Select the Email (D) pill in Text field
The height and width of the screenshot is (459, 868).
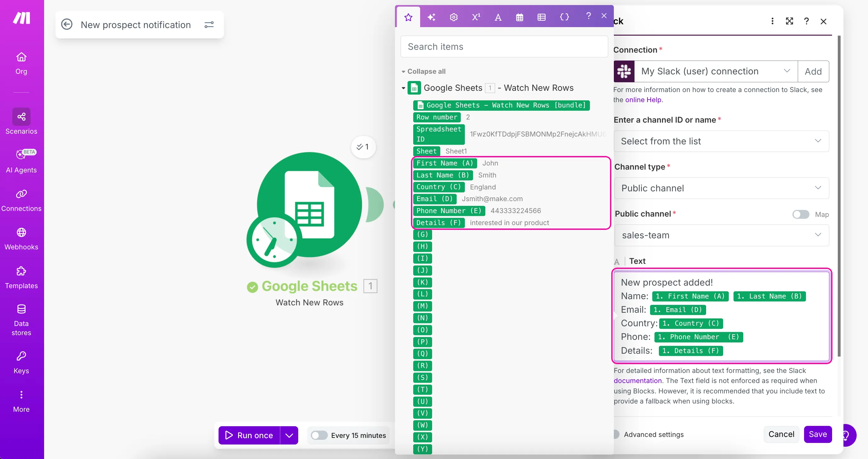point(678,310)
